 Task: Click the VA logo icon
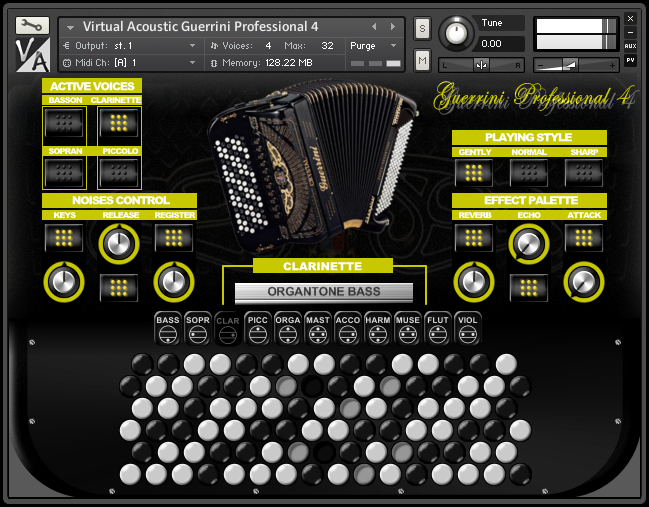point(33,54)
